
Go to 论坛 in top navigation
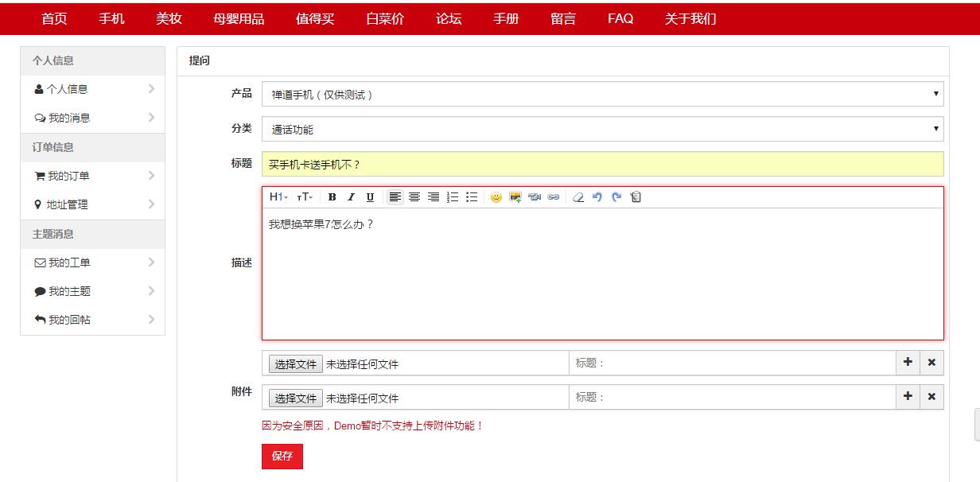tap(449, 19)
